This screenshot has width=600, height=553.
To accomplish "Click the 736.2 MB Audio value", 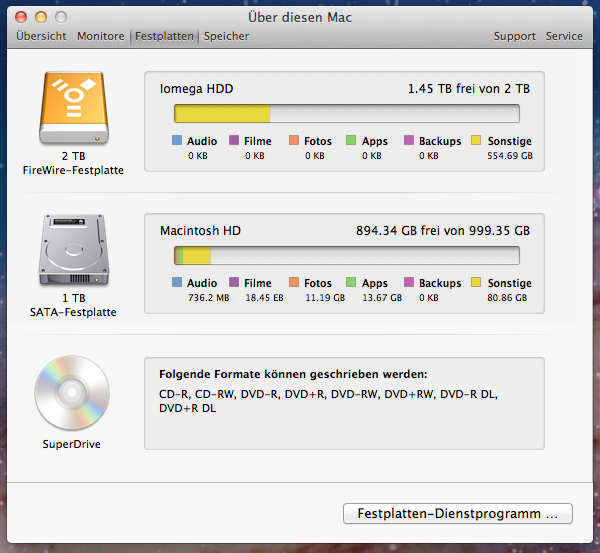I will [209, 298].
